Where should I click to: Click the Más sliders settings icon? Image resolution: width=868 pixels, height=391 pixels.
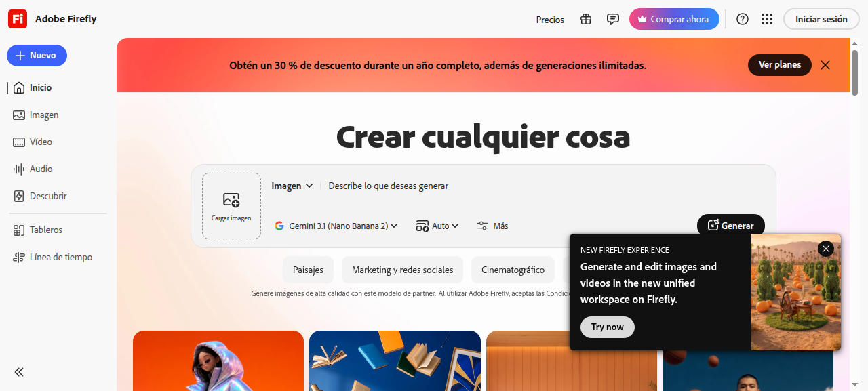[x=483, y=226]
